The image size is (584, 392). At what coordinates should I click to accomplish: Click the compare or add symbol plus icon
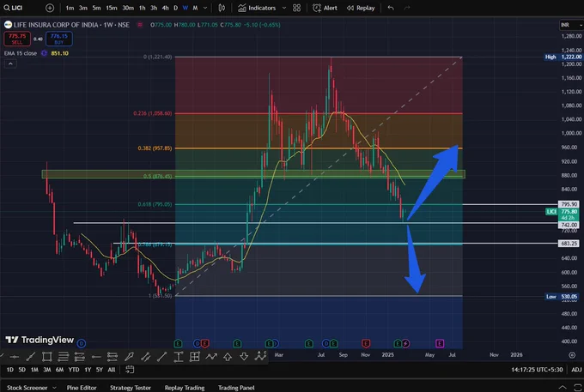pos(50,8)
